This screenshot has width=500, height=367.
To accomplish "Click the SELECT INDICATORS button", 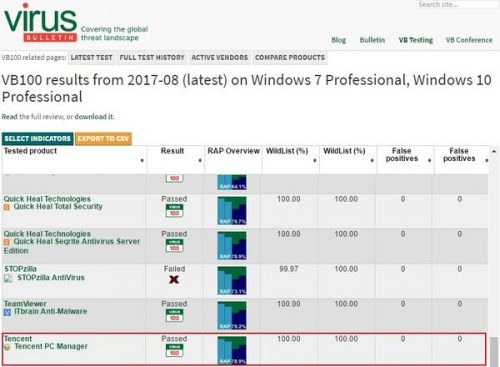I will point(38,138).
